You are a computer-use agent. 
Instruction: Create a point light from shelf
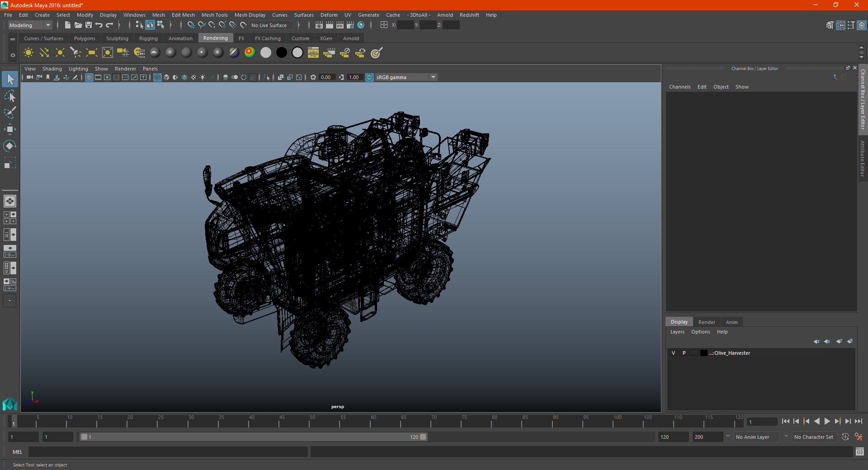point(60,52)
